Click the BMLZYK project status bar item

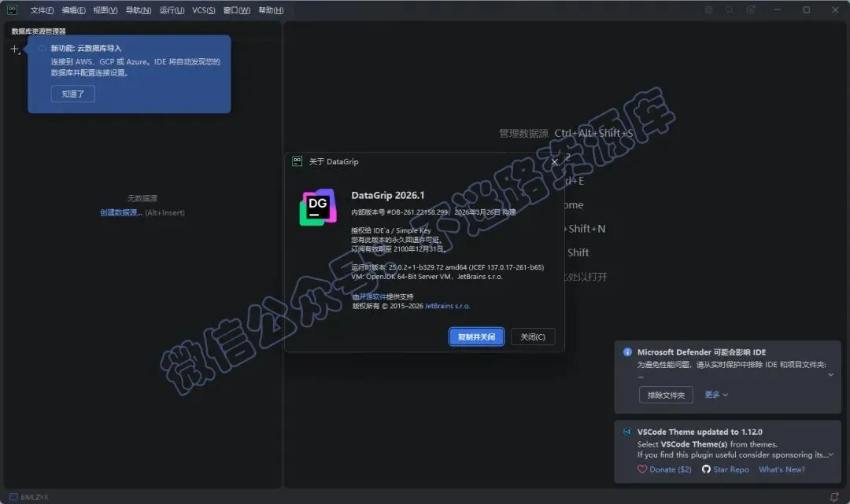coord(29,497)
